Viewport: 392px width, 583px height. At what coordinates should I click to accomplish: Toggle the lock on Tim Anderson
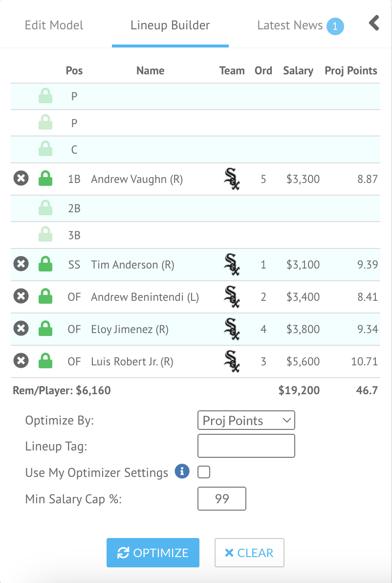click(45, 264)
